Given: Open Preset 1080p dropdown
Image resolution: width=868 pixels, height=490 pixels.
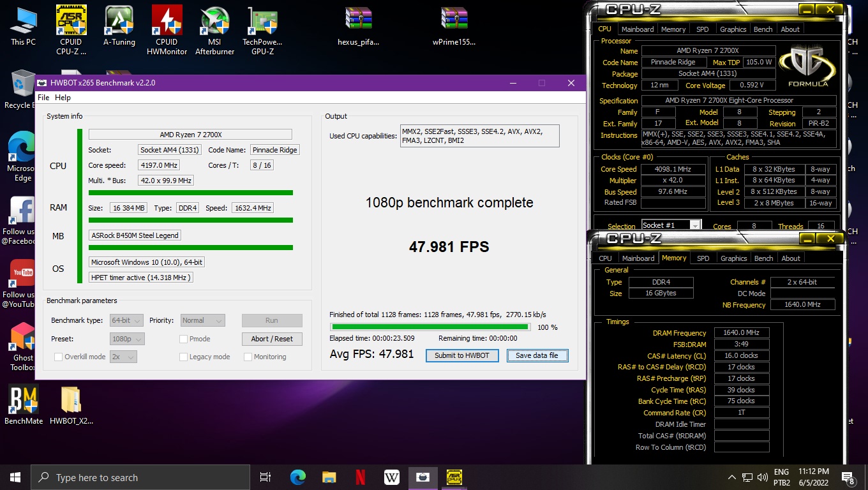Looking at the screenshot, I should 127,339.
